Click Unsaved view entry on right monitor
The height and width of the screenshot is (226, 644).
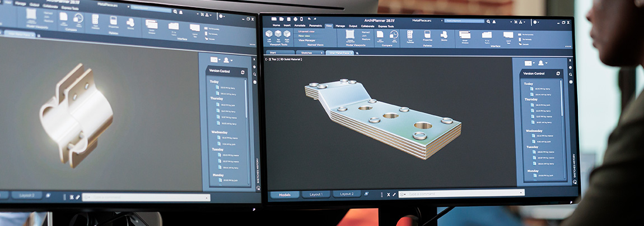[306, 31]
